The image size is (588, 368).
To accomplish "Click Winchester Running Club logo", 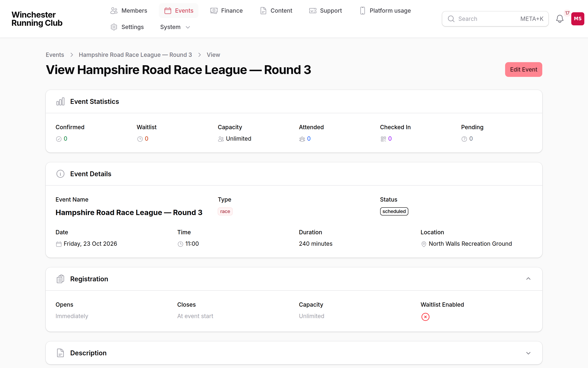I will [x=37, y=19].
